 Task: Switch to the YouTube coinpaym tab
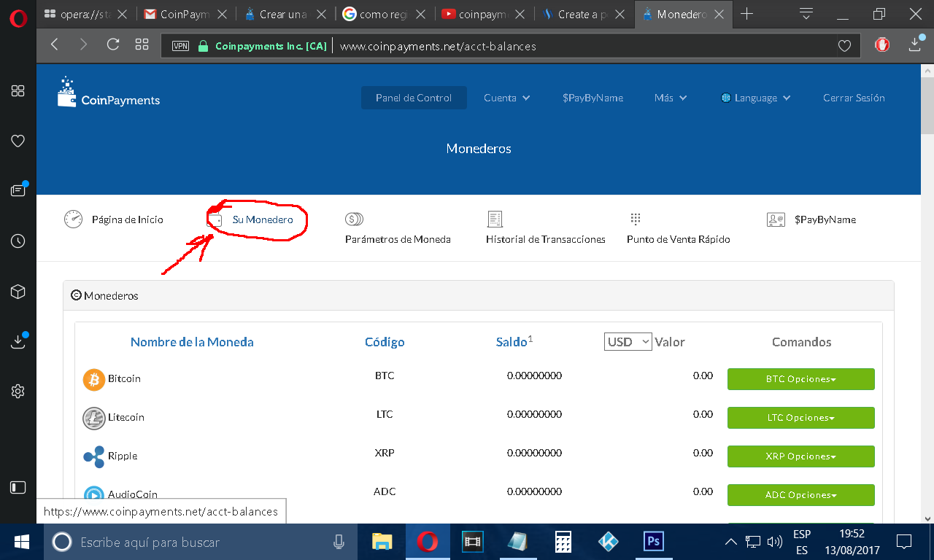pos(485,14)
